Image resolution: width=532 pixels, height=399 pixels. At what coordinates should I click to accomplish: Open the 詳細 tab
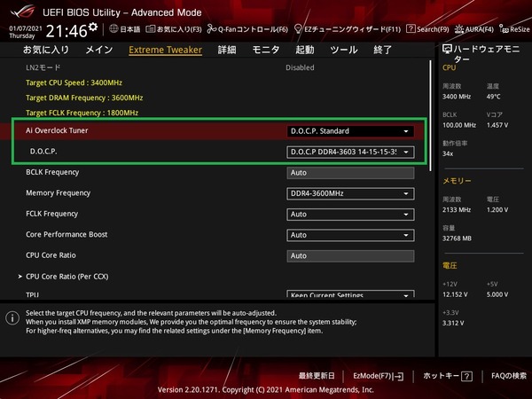227,50
